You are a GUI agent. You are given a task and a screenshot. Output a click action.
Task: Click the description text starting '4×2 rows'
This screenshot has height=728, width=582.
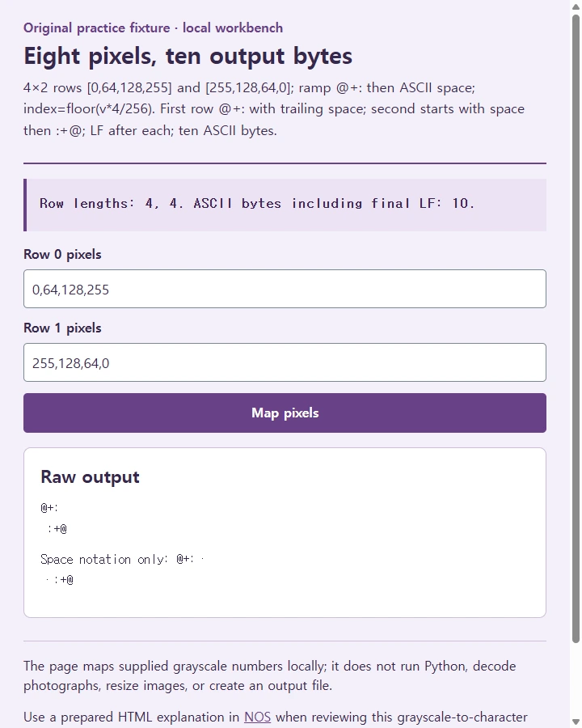(274, 109)
